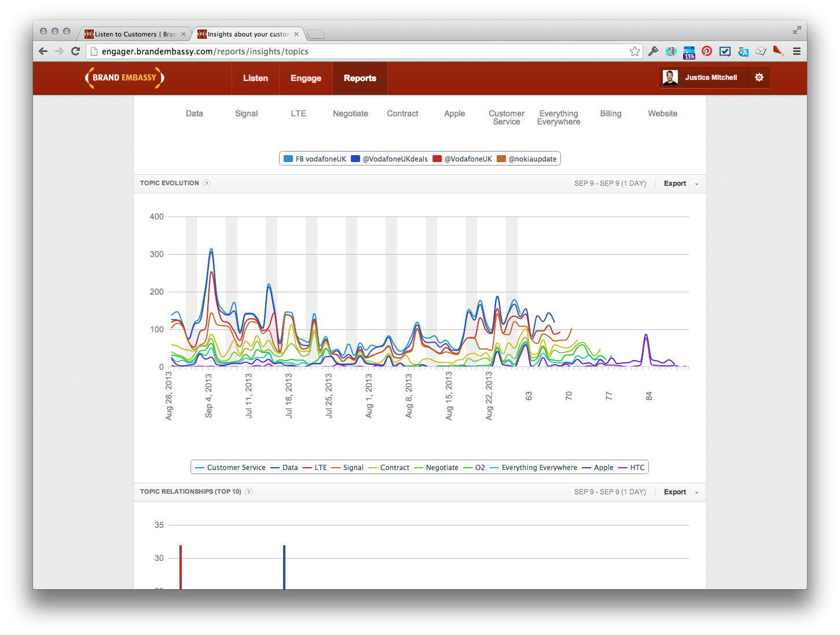Screen dimensions: 840x635
Task: Click red bar in Topic Relationships chart
Action: tap(181, 567)
